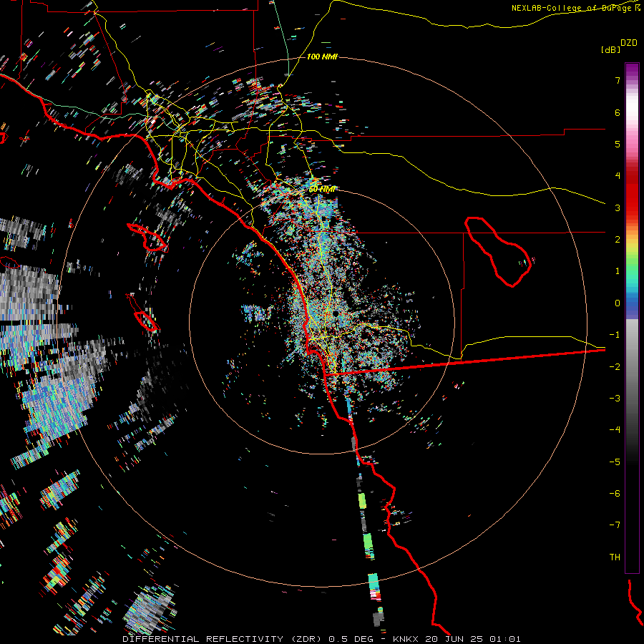This screenshot has height=644, width=644.
Task: Click the [dB] unit label
Action: click(x=611, y=49)
